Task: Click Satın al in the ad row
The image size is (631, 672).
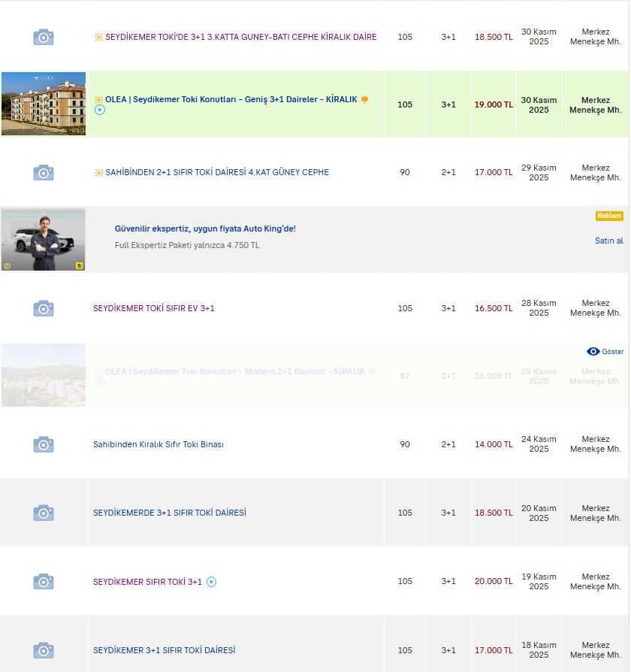Action: [x=608, y=241]
